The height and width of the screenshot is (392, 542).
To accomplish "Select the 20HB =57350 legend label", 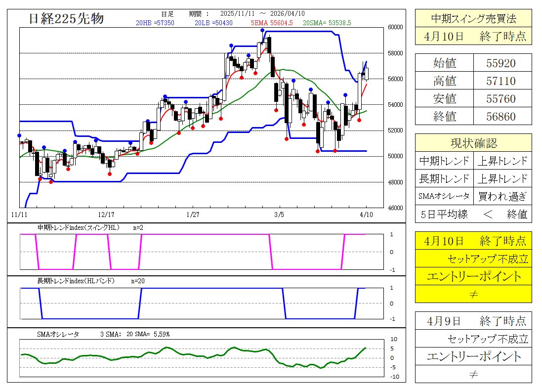I will (155, 23).
